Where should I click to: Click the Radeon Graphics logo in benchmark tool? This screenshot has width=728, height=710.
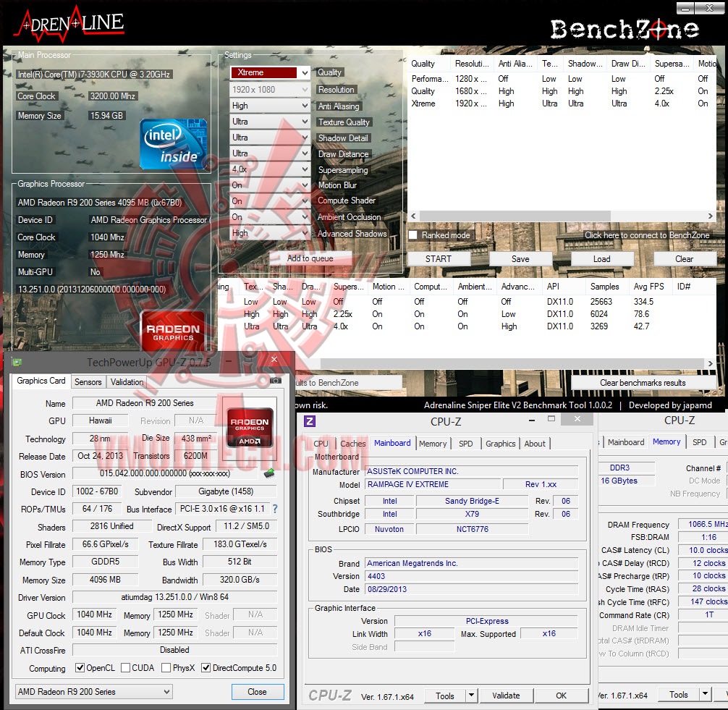point(173,332)
